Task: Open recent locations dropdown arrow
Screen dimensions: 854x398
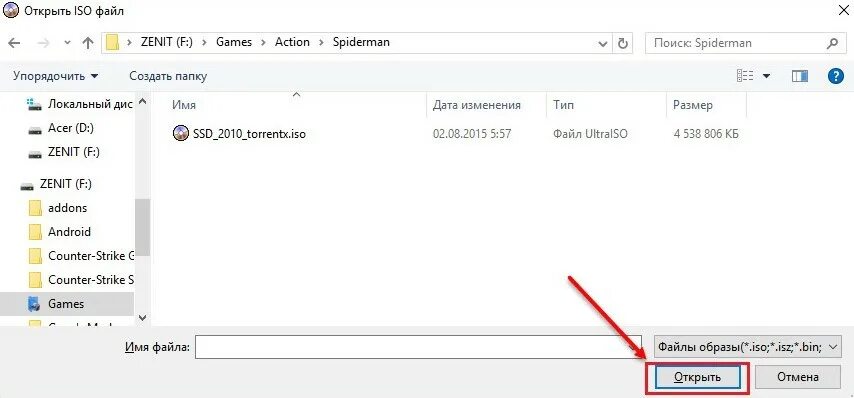Action: tap(67, 43)
